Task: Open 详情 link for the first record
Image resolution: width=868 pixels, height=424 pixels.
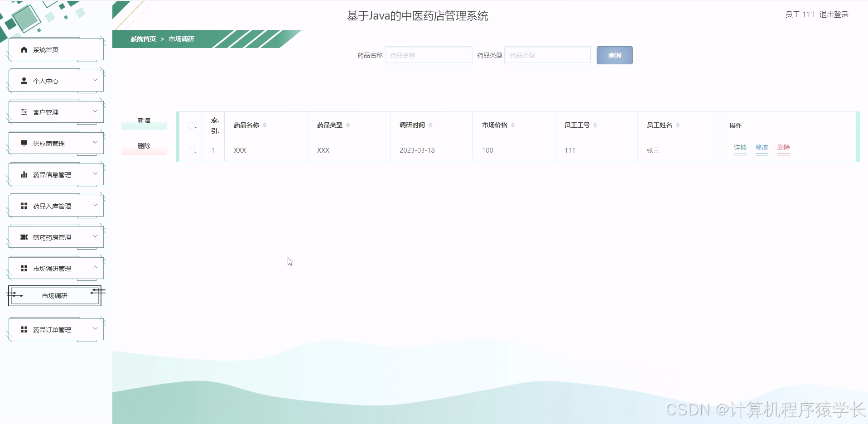Action: pos(740,147)
